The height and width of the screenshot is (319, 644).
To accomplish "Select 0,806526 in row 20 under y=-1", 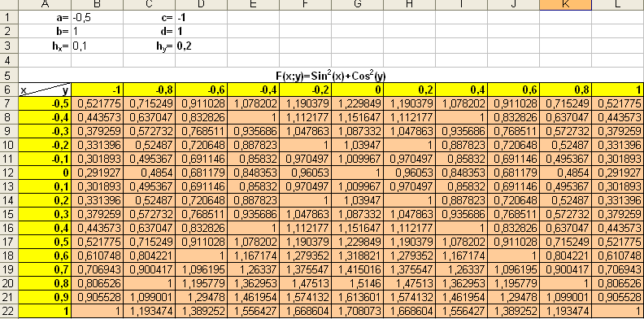I will [98, 283].
